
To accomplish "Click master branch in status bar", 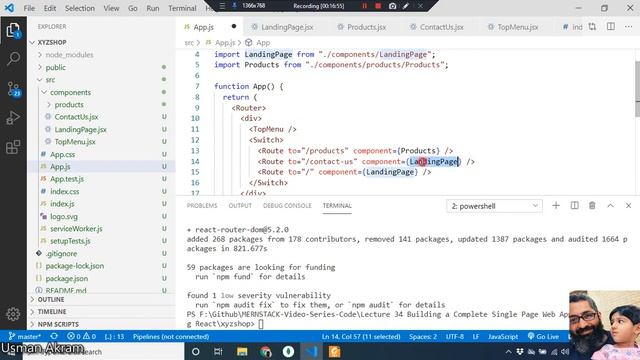I will pos(24,337).
